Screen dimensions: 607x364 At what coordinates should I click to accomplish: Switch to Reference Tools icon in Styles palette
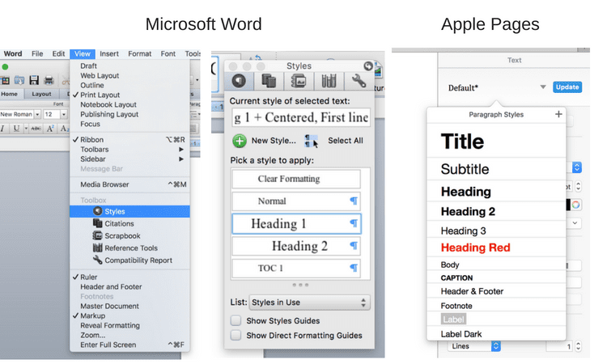pos(329,81)
